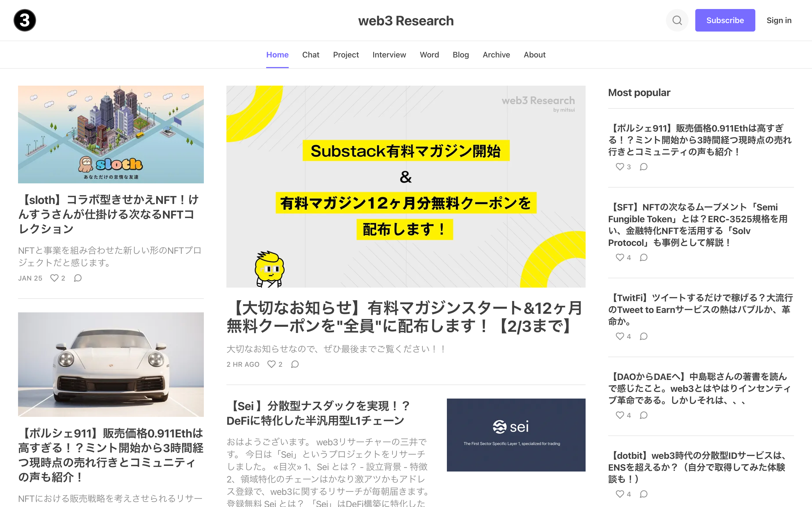
Task: Click the Subscribe button
Action: (725, 20)
